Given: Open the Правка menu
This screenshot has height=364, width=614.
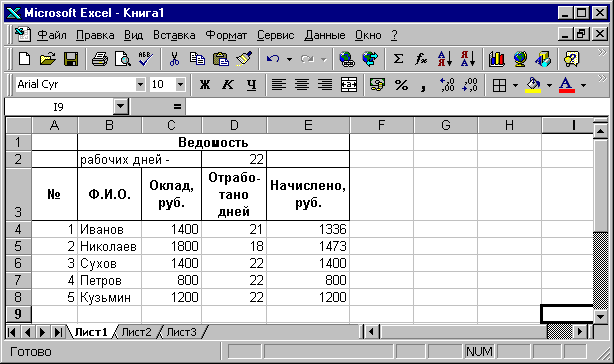Looking at the screenshot, I should point(95,35).
